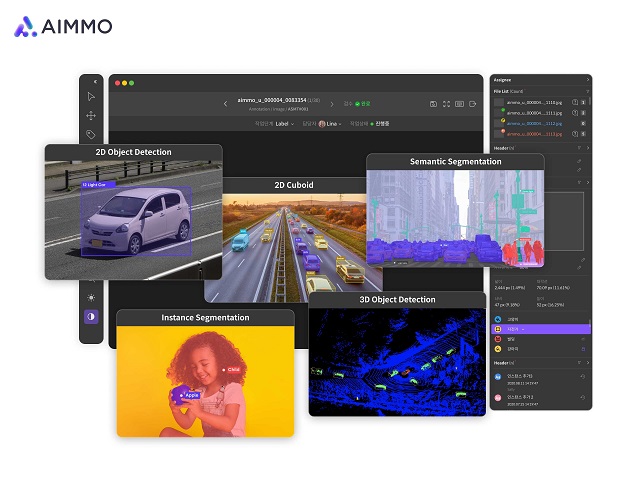This screenshot has height=480, width=640.
Task: Click the save icon in top toolbar
Action: point(433,104)
